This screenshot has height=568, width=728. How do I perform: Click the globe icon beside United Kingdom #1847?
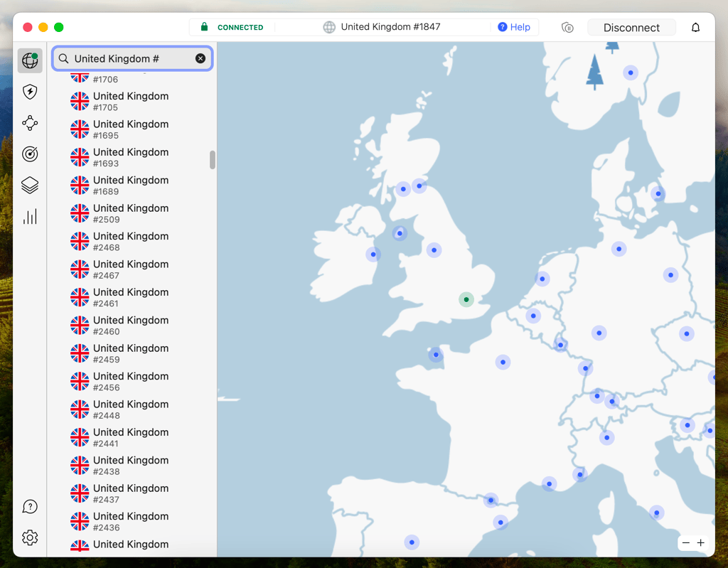(x=329, y=27)
